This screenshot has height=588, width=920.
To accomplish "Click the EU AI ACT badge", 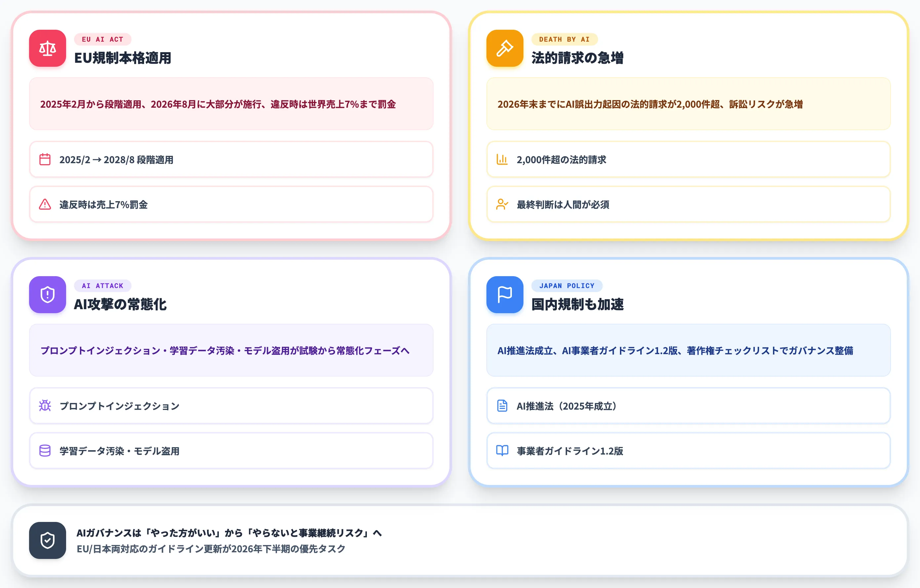I will tap(102, 39).
